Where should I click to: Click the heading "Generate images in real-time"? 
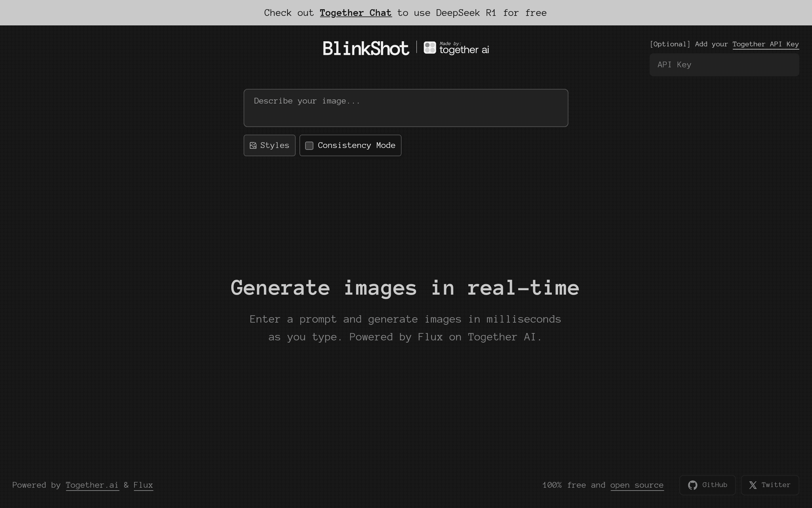405,288
